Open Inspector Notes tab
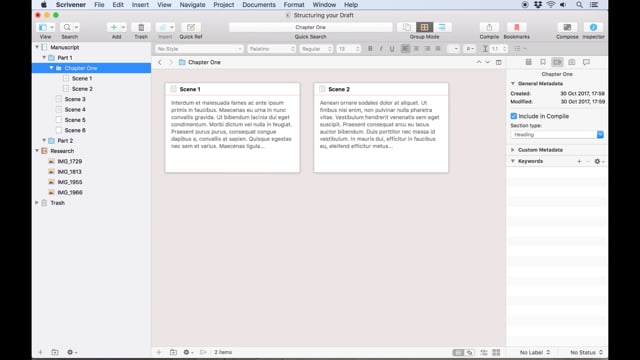Viewport: 640px width, 360px height. click(528, 62)
